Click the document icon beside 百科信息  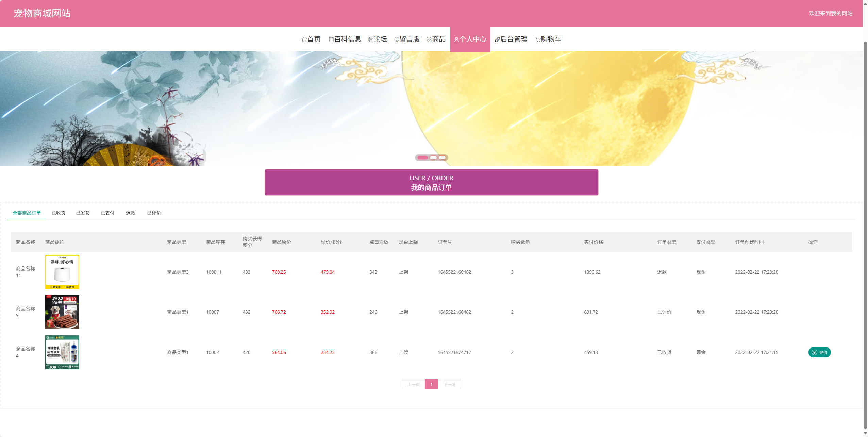click(x=331, y=39)
